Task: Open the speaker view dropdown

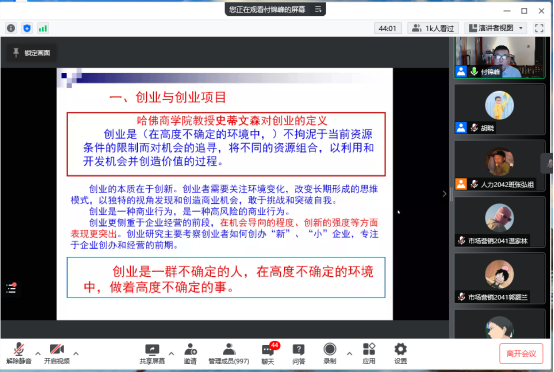Action: 496,28
